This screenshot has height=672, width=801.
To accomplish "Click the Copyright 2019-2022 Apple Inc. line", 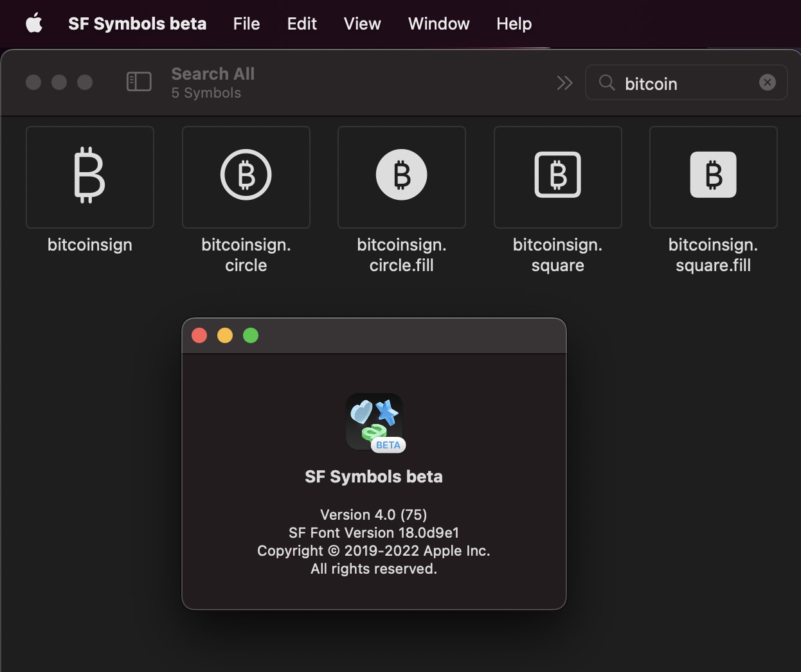I will pyautogui.click(x=373, y=551).
